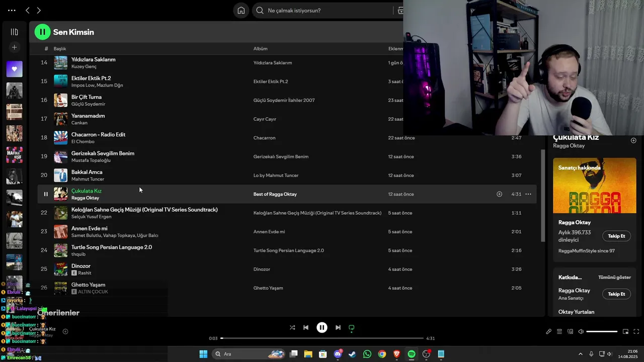Open the Ragga Oktay artist image card

point(595,186)
